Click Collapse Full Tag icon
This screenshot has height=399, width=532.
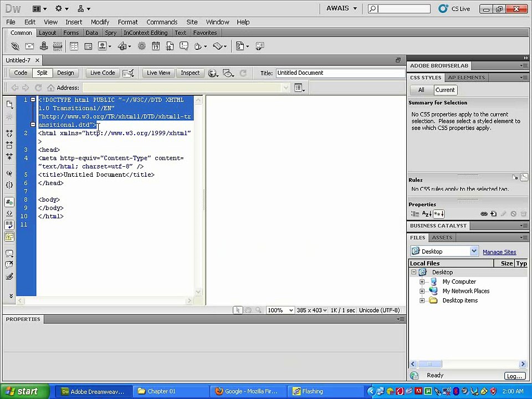[9, 134]
